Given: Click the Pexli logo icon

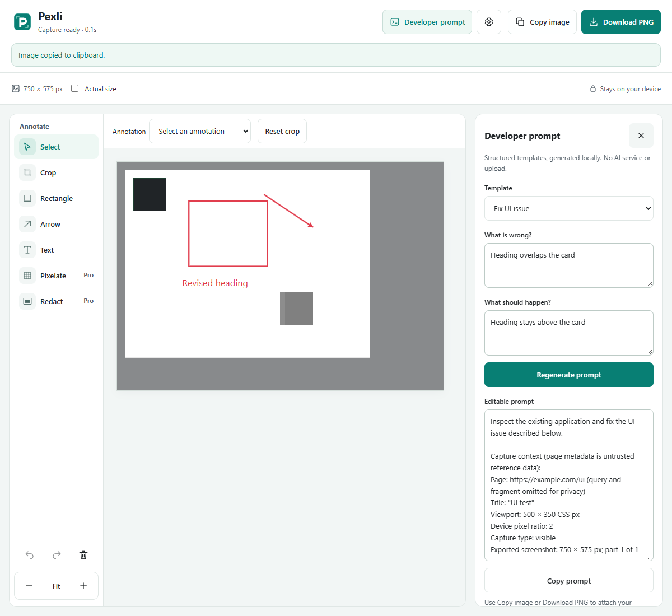Looking at the screenshot, I should click(x=22, y=22).
